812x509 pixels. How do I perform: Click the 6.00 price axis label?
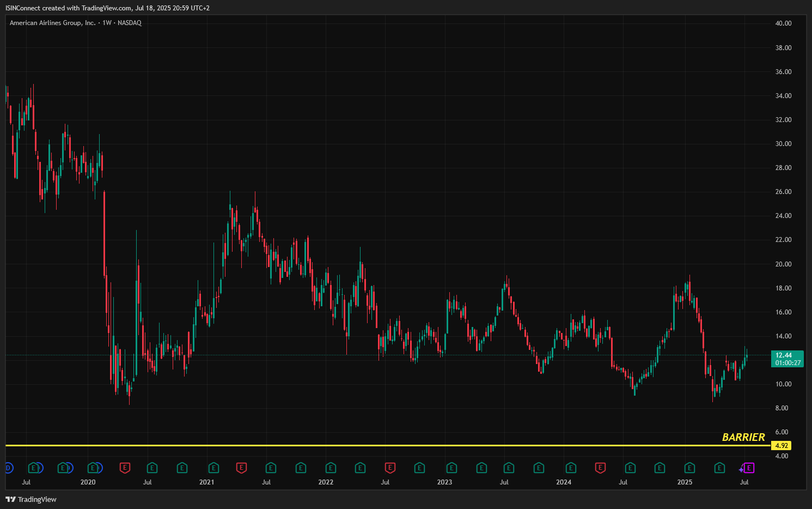(x=782, y=432)
